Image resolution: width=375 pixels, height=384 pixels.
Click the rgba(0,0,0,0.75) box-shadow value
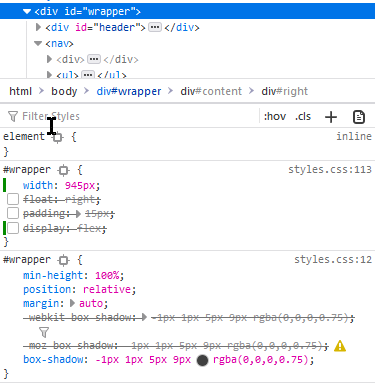(x=260, y=360)
